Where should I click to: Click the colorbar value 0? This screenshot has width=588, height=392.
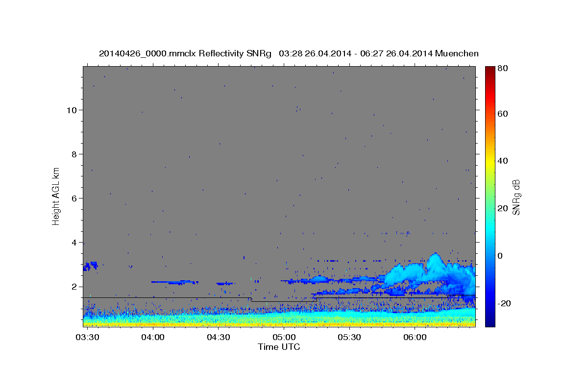click(x=500, y=256)
